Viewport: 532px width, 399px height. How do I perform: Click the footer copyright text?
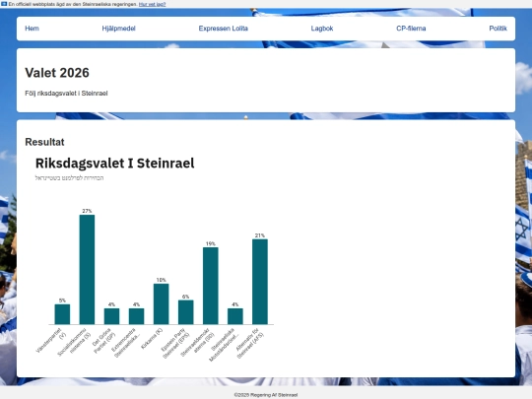click(266, 395)
